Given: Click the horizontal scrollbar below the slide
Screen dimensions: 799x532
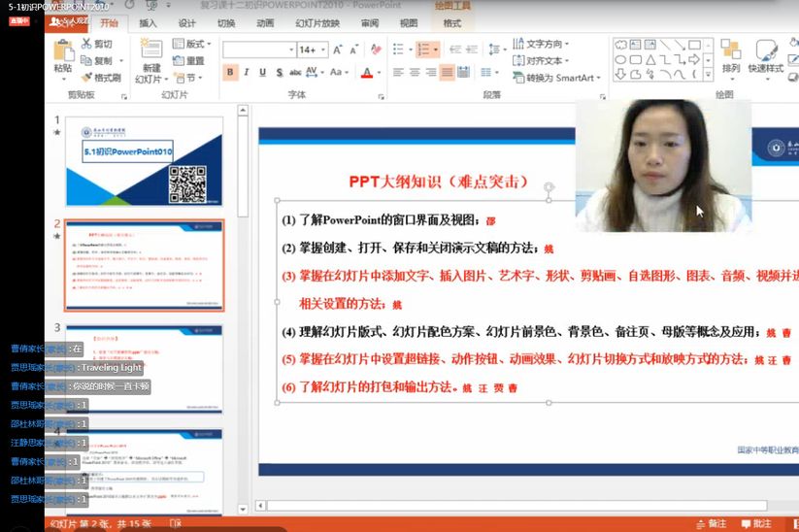Looking at the screenshot, I should coord(516,506).
